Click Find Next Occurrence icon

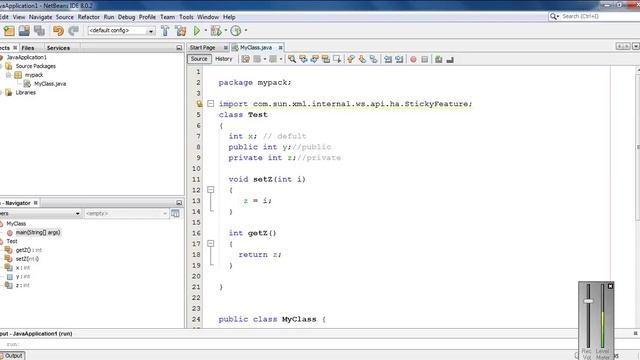pos(314,59)
